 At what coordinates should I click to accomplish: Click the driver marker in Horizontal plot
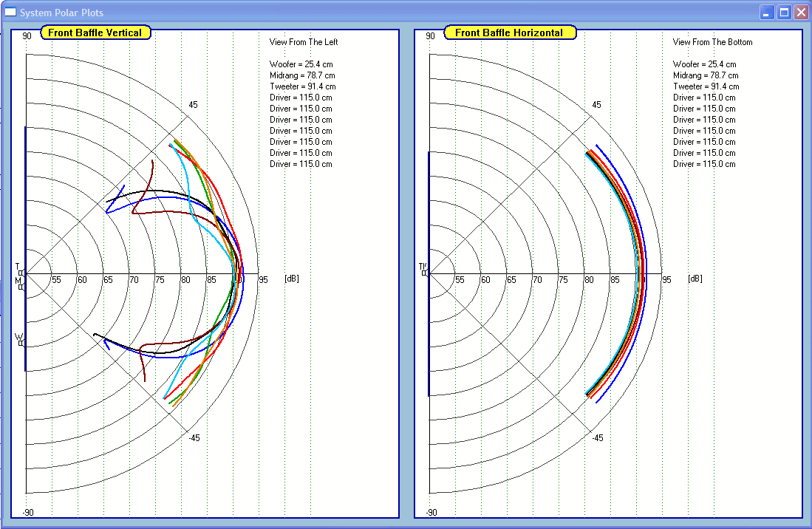point(423,270)
